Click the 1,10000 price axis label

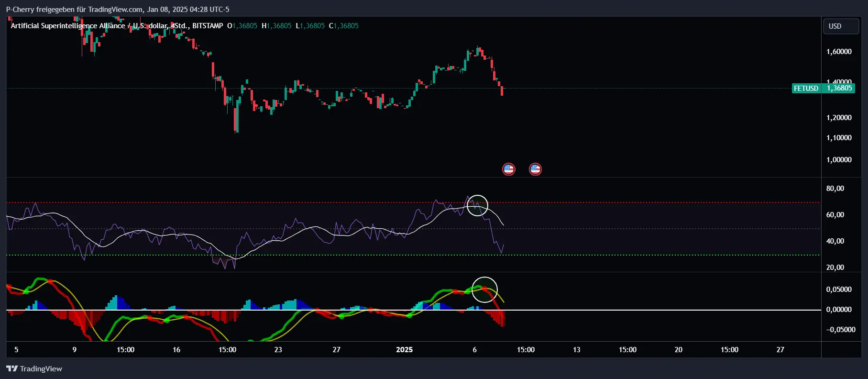pos(839,138)
